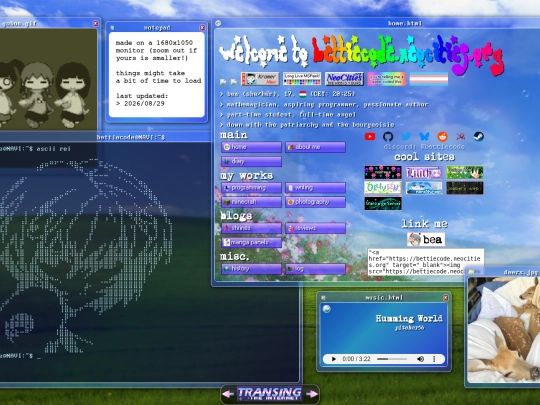Open the NeoCities badge
The height and width of the screenshot is (405, 540).
(344, 79)
